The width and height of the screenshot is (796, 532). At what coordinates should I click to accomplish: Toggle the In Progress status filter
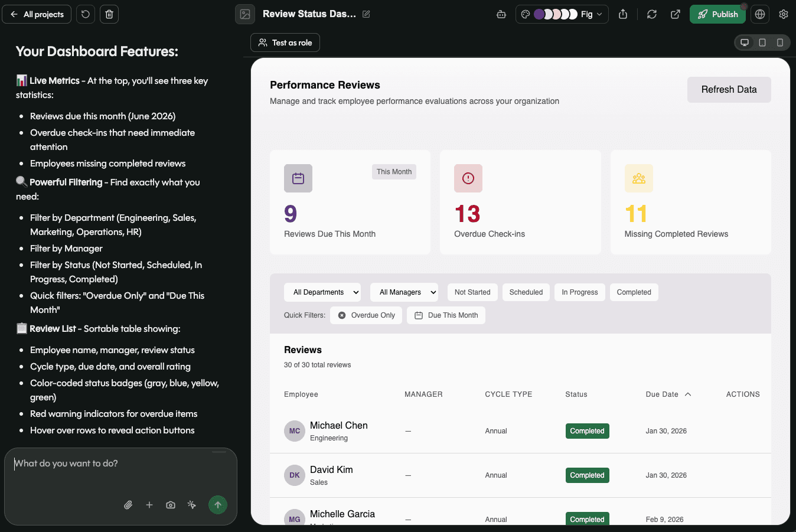pos(580,292)
